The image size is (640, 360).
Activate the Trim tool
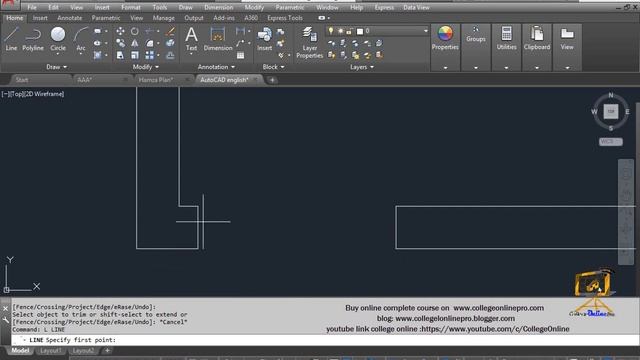(x=150, y=31)
